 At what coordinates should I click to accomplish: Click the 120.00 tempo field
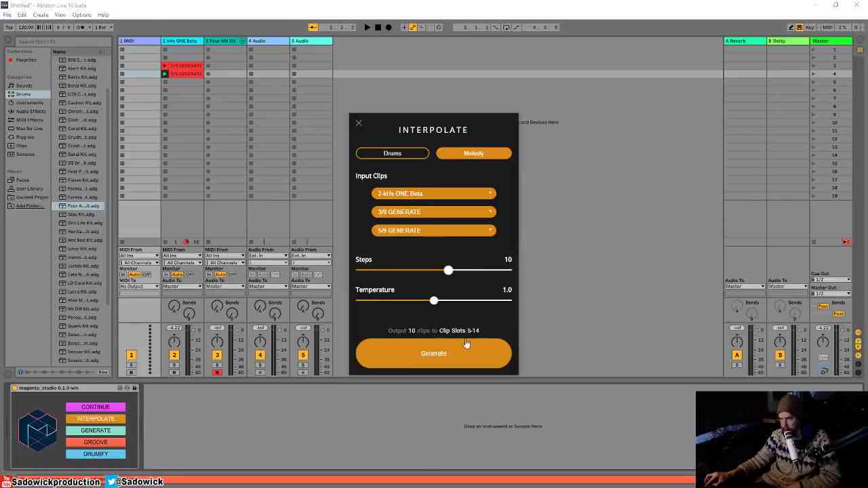click(26, 27)
